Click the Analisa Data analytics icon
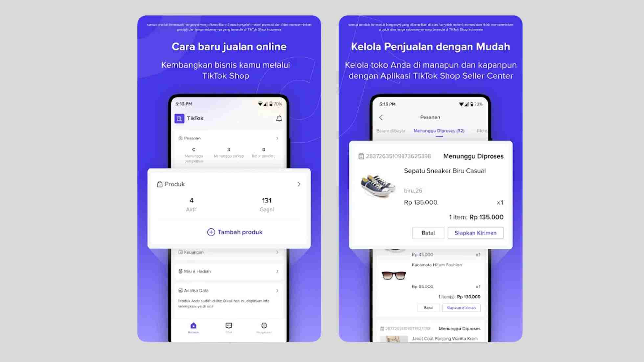Screen dimensions: 644x362 point(180,290)
